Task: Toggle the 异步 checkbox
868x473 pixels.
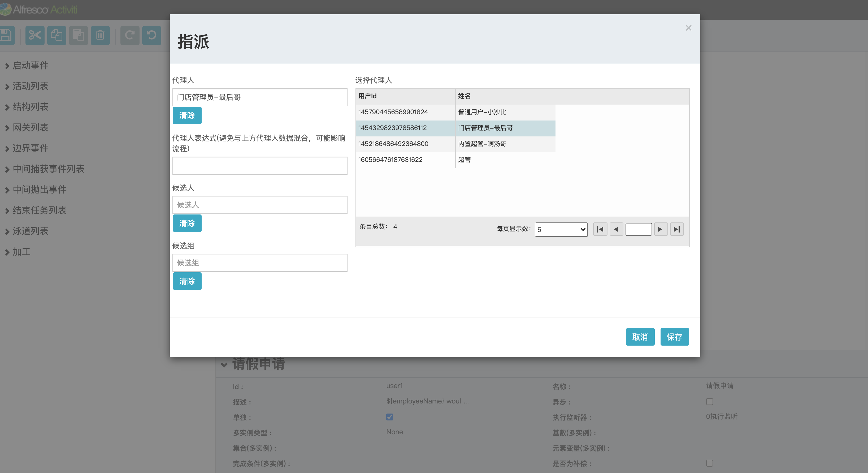Action: (x=709, y=402)
